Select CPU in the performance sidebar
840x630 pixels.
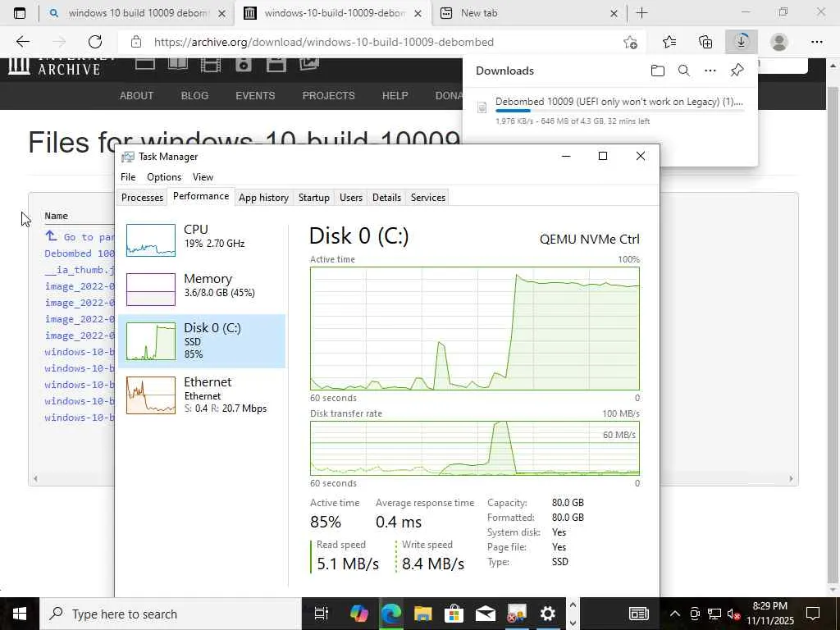point(202,240)
